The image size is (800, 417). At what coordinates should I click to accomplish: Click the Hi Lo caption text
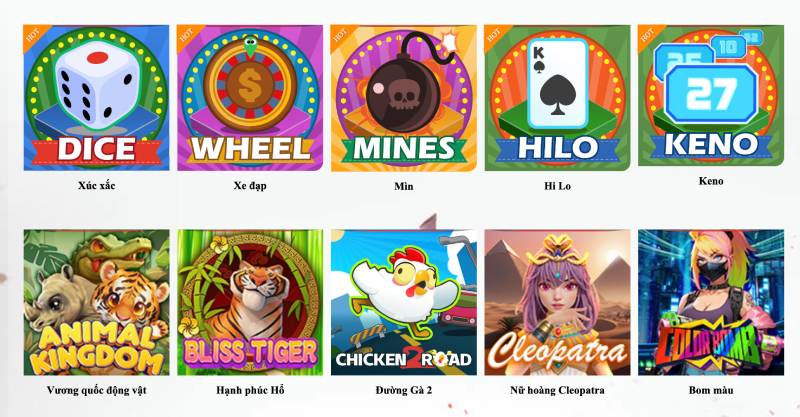click(557, 186)
